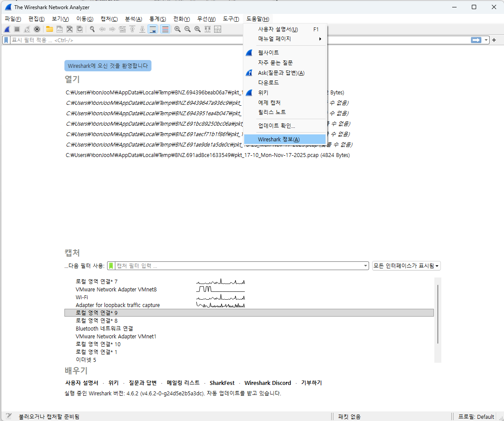
Task: Choose Wireshark 정보 menu entry
Action: point(285,139)
